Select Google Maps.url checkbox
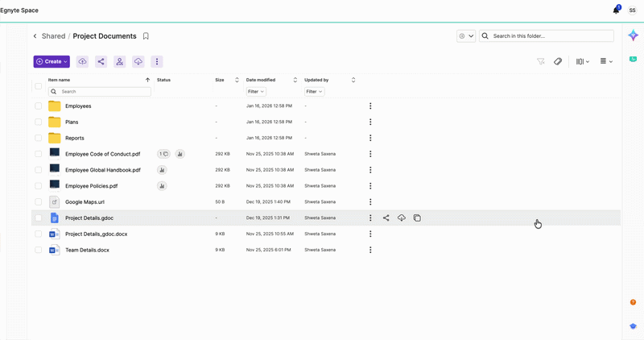 [x=38, y=202]
